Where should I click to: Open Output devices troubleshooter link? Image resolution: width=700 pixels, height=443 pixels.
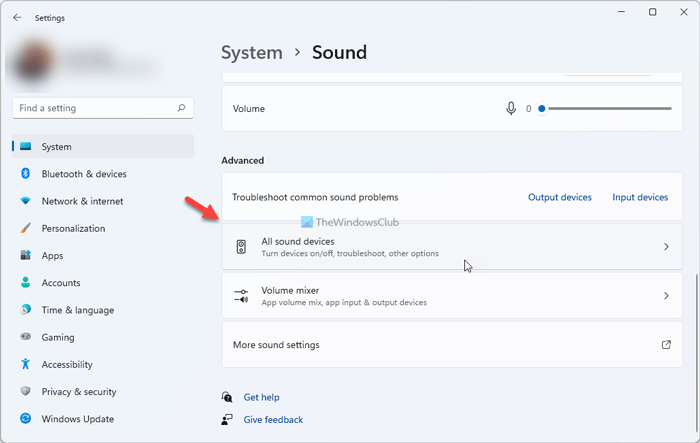pos(559,198)
